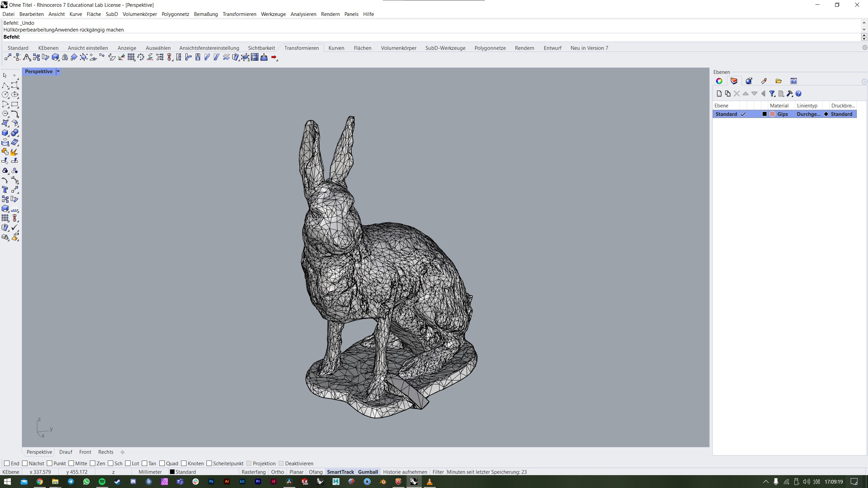Open the Perspektive viewport dropdown arrow
Image resolution: width=868 pixels, height=488 pixels.
tap(58, 72)
